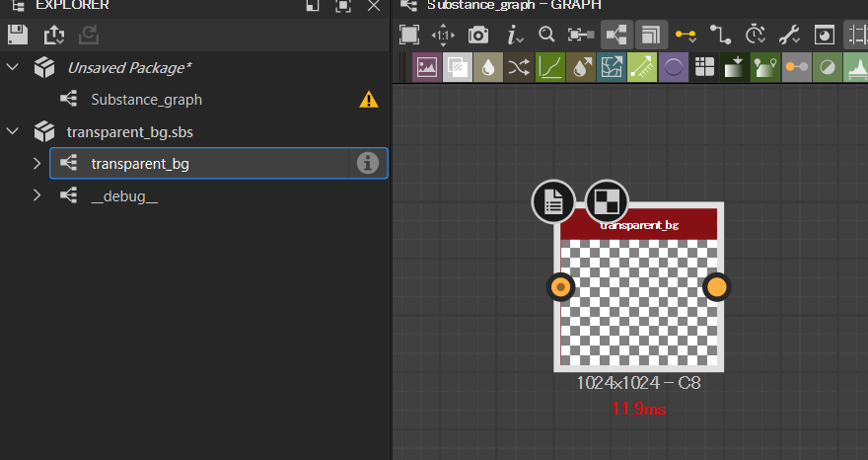Click the right output connector on the node

(x=716, y=287)
